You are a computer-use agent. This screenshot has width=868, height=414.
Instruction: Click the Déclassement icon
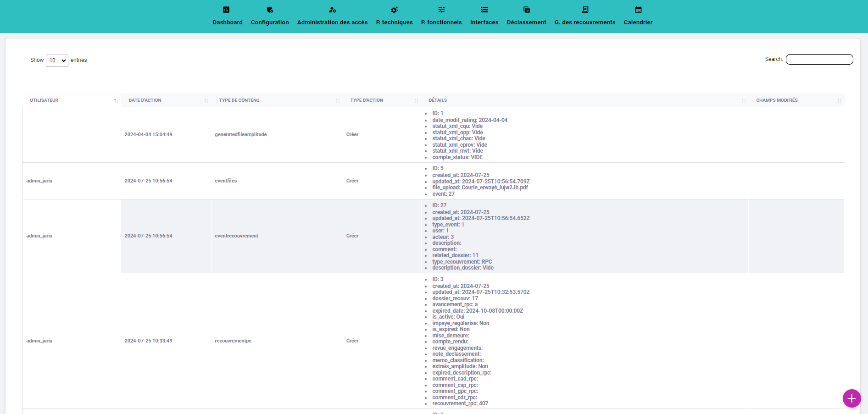coord(526,10)
